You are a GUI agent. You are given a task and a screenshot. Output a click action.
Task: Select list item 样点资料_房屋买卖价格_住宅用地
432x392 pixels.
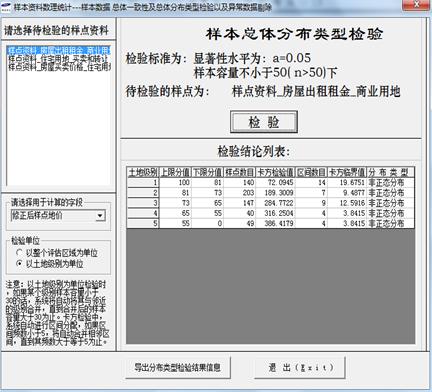pyautogui.click(x=59, y=67)
